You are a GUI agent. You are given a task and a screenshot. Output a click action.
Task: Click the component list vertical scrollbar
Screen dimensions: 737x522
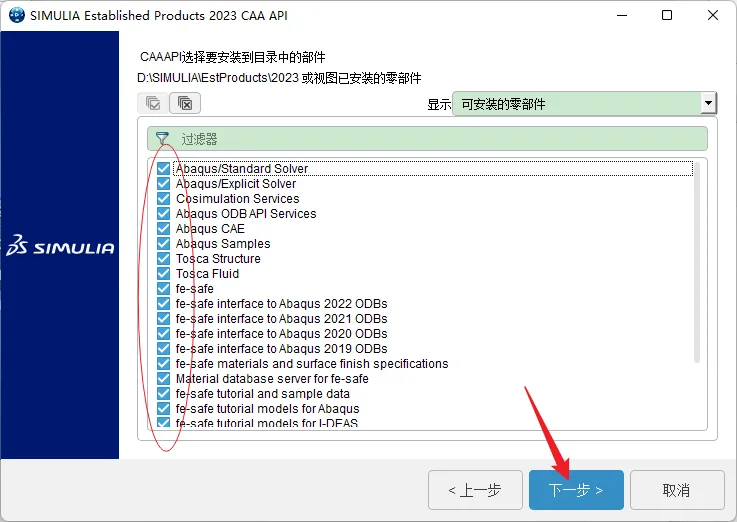coord(697,262)
